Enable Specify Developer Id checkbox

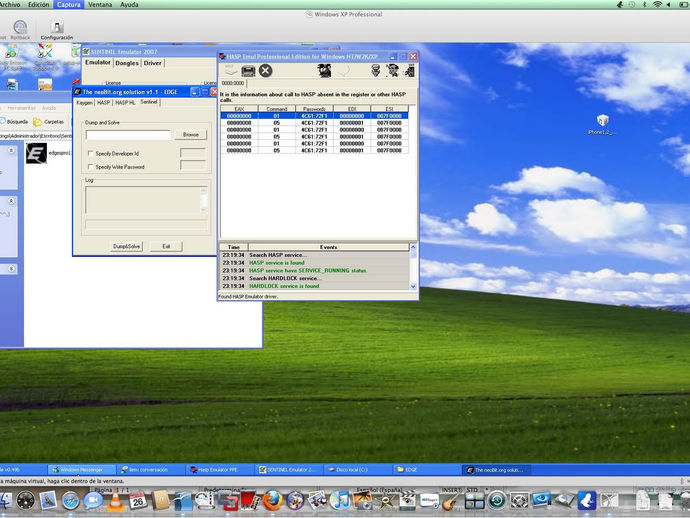pyautogui.click(x=91, y=154)
